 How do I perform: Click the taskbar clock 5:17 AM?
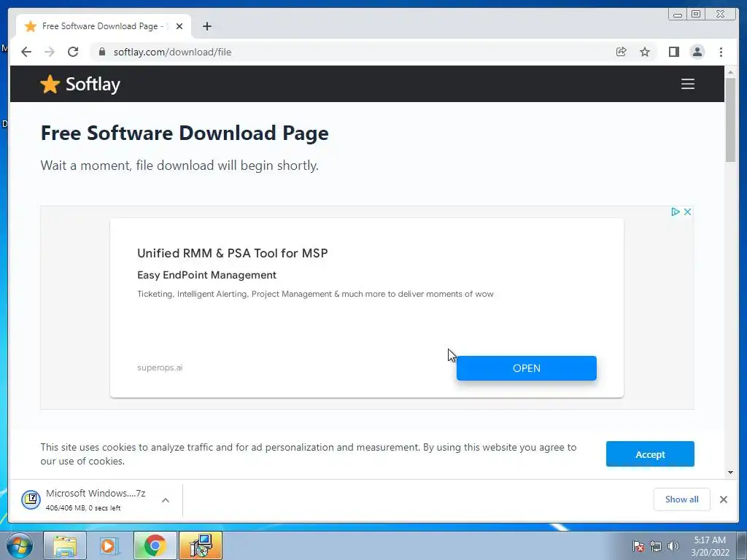tap(710, 540)
